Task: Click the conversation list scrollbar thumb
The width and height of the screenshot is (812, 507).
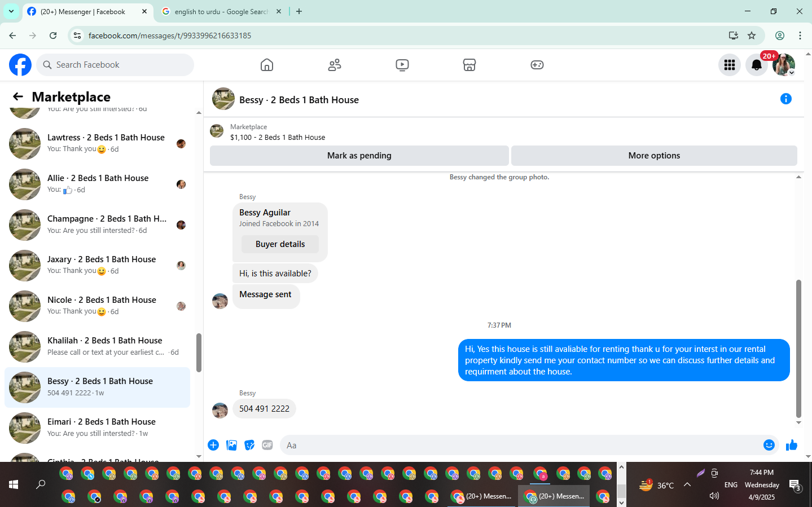Action: click(199, 352)
